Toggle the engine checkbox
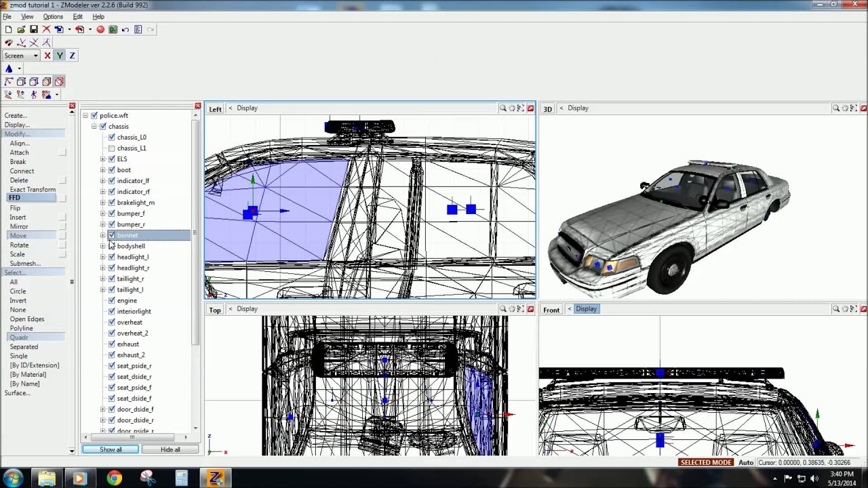 [x=112, y=300]
